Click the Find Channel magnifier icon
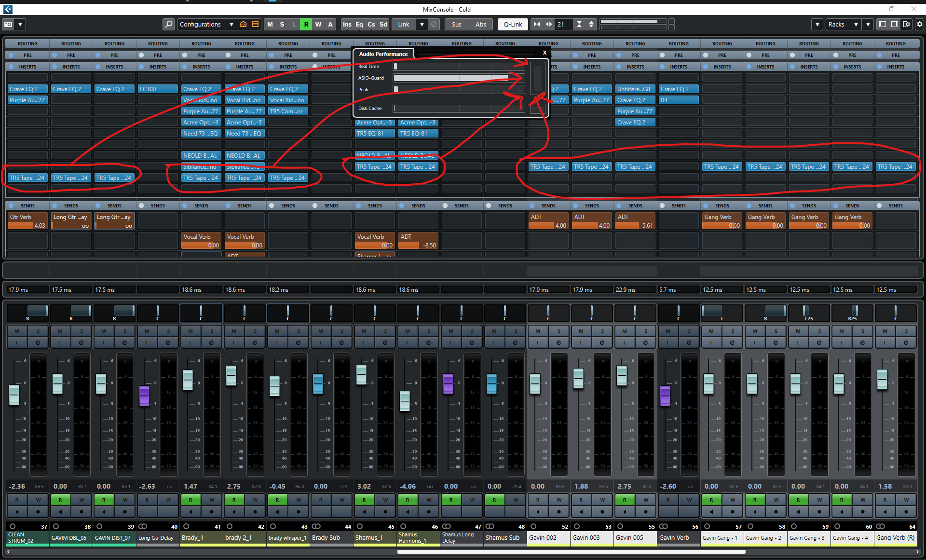 pos(168,24)
